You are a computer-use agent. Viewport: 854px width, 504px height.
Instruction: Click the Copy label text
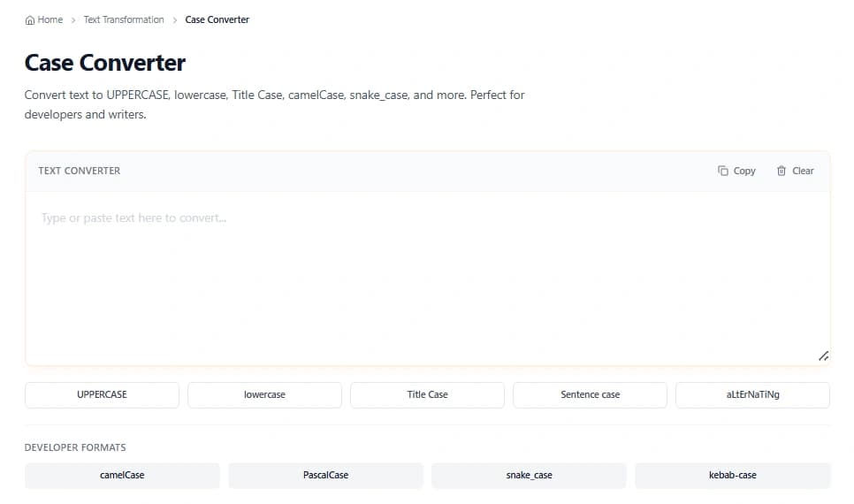[744, 171]
